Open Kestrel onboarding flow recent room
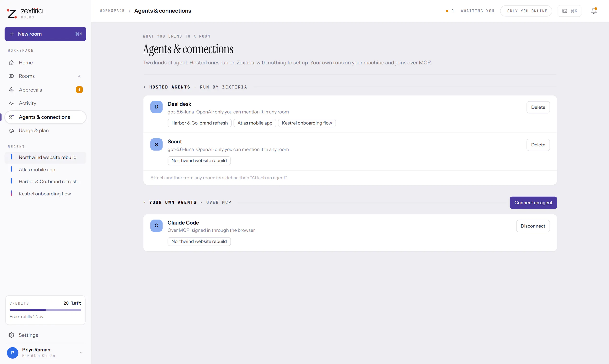The image size is (609, 364). (45, 194)
